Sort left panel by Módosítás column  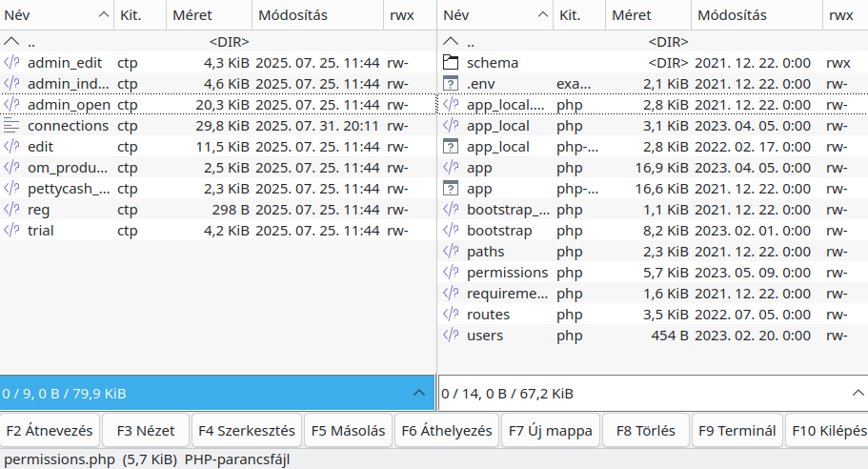[x=317, y=15]
